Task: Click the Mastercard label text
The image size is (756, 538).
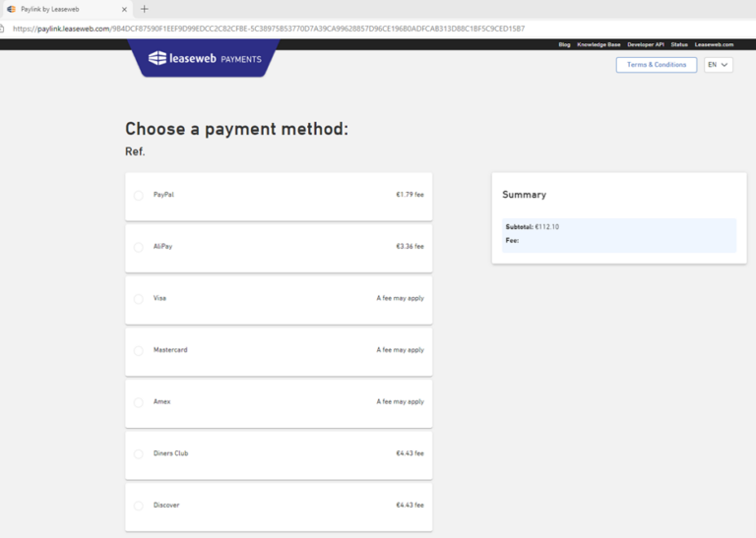Action: pyautogui.click(x=170, y=350)
